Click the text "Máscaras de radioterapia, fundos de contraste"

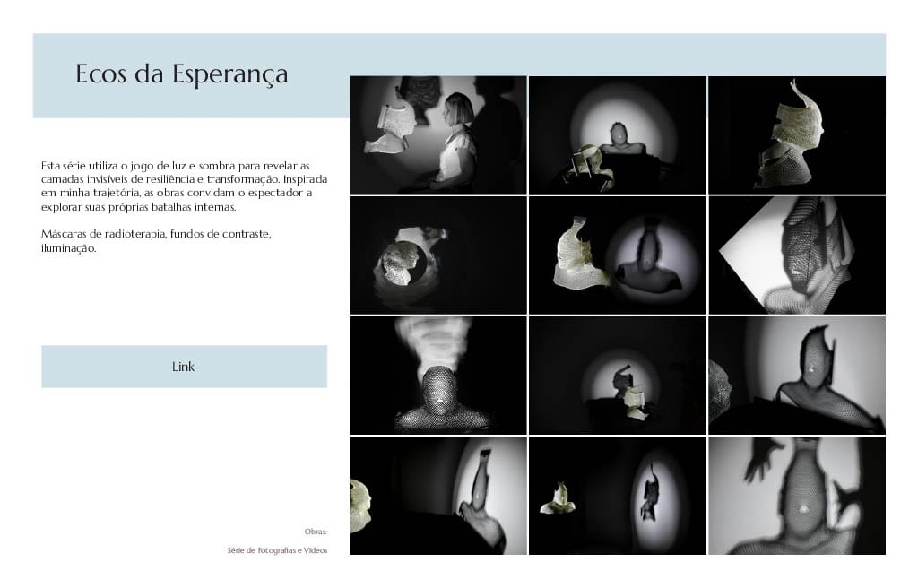pyautogui.click(x=156, y=234)
